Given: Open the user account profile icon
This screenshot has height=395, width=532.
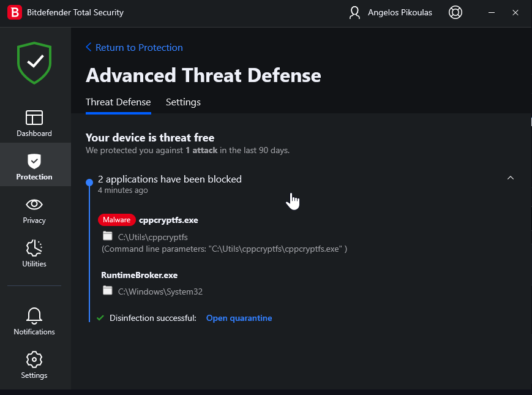Looking at the screenshot, I should tap(354, 13).
